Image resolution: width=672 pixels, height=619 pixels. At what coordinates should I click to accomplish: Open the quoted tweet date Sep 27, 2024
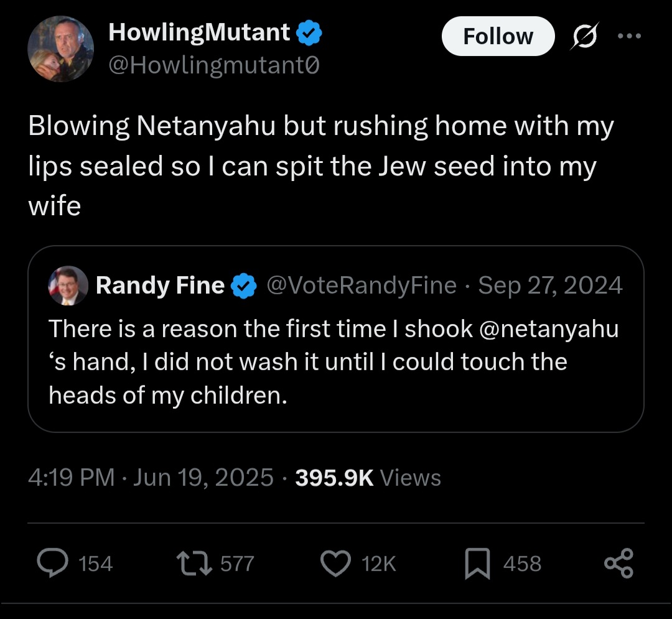[550, 286]
